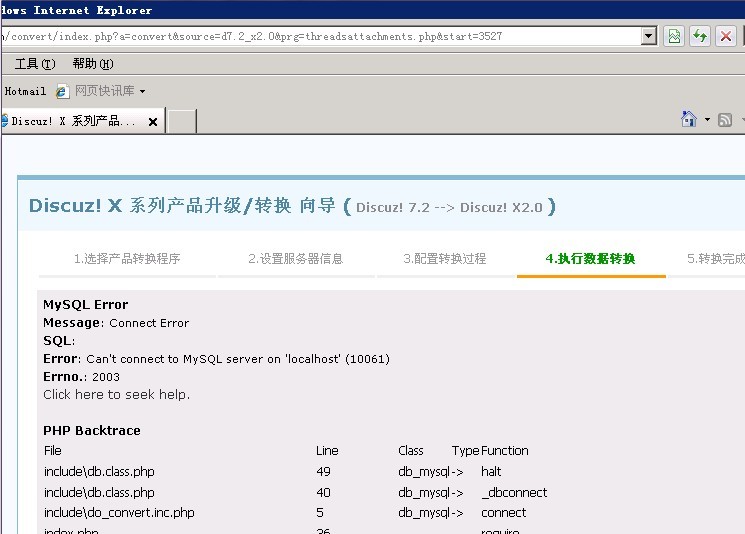Click the Discuz! X 系列产品升级/转换 向导 heading

click(x=182, y=206)
